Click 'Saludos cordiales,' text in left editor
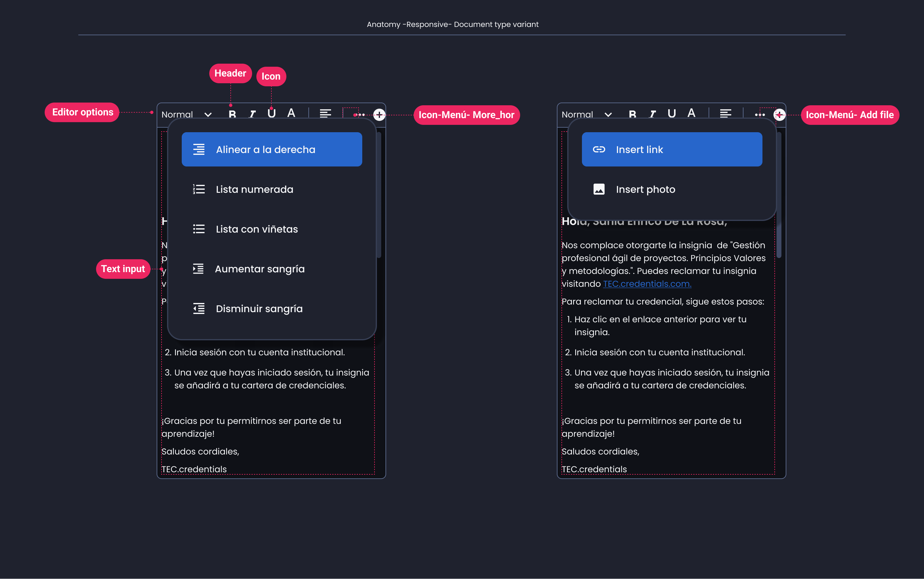Image resolution: width=924 pixels, height=579 pixels. 200,451
